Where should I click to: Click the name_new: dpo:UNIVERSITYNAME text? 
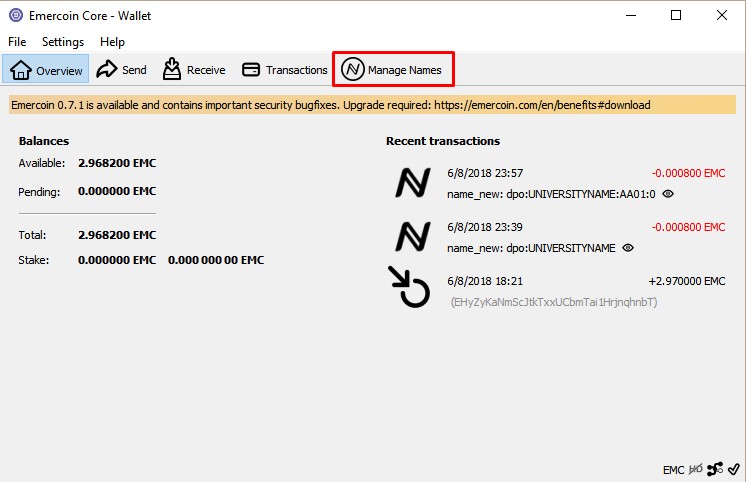[x=531, y=248]
